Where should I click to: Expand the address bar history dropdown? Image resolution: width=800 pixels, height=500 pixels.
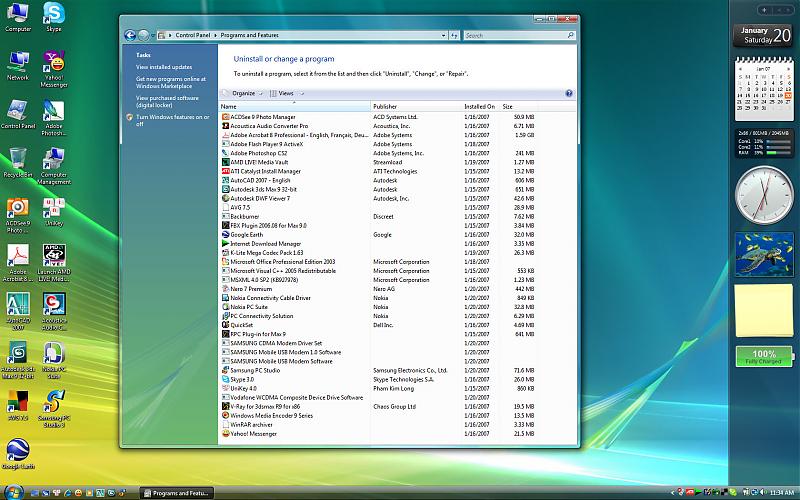444,35
